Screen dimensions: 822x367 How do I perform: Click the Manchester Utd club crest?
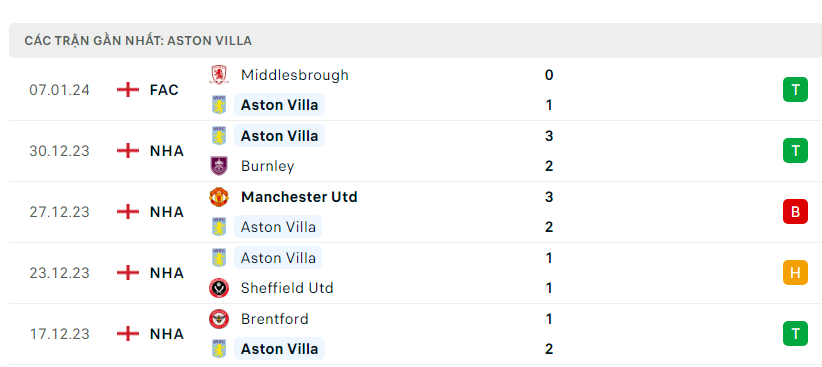(x=219, y=197)
